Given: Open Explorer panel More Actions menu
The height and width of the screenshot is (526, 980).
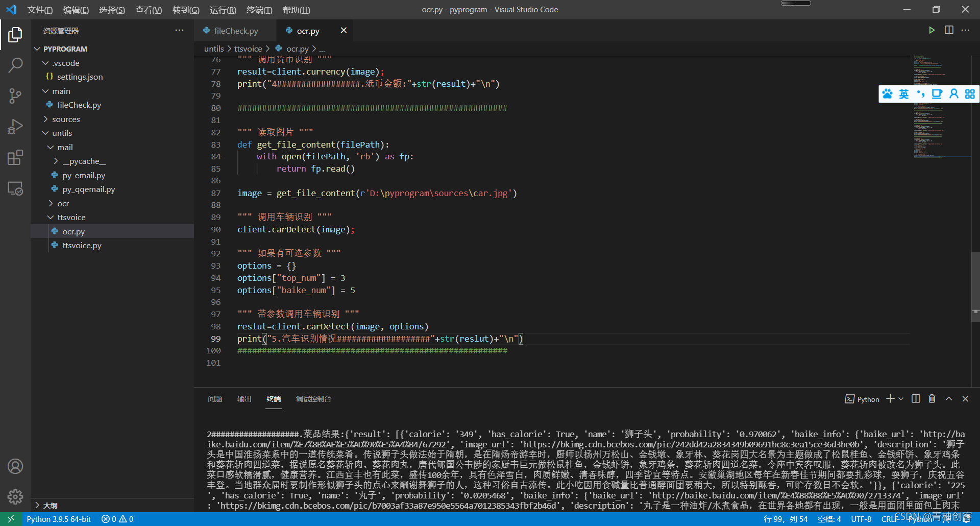Looking at the screenshot, I should pos(179,30).
